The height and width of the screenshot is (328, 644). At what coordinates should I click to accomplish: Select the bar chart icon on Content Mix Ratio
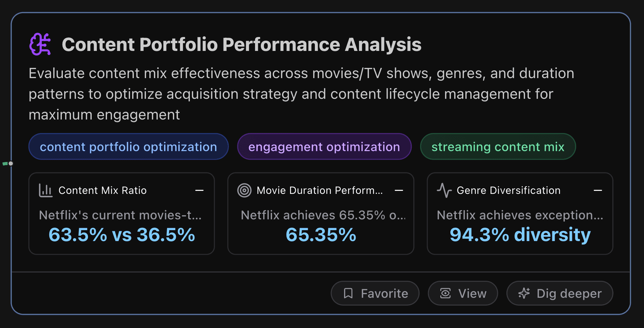(x=45, y=190)
